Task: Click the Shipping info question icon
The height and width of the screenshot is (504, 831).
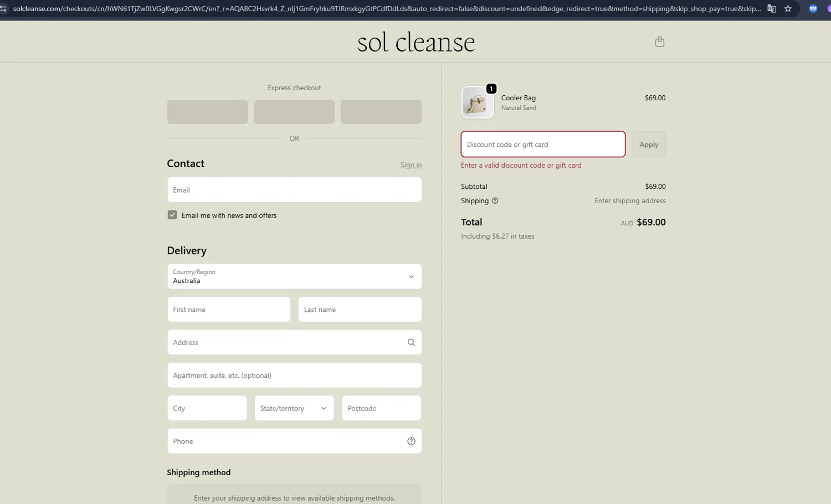Action: (495, 201)
